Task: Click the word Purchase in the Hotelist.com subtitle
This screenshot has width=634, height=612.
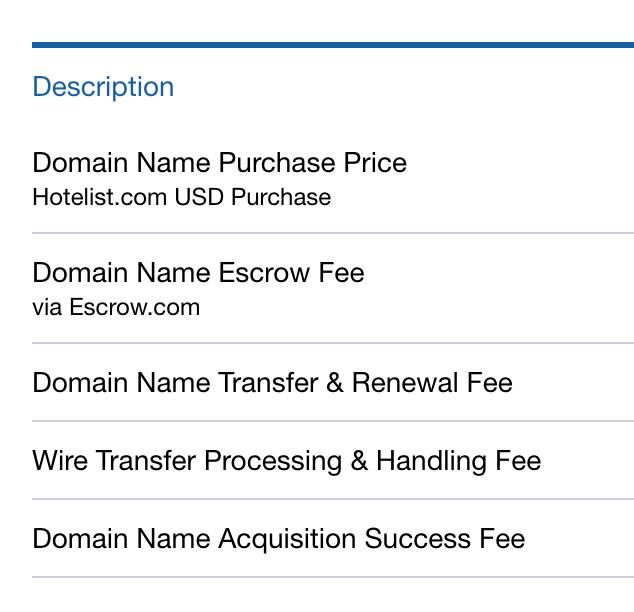Action: tap(281, 197)
